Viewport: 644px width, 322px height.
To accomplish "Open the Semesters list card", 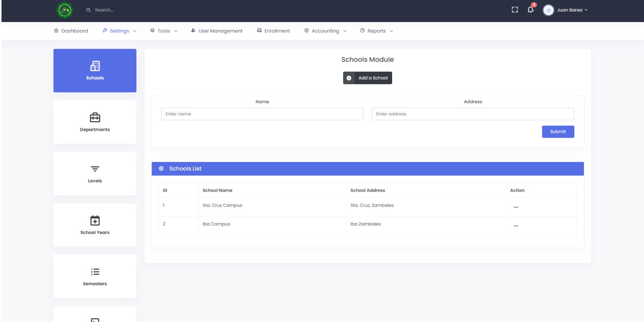I will [x=95, y=276].
